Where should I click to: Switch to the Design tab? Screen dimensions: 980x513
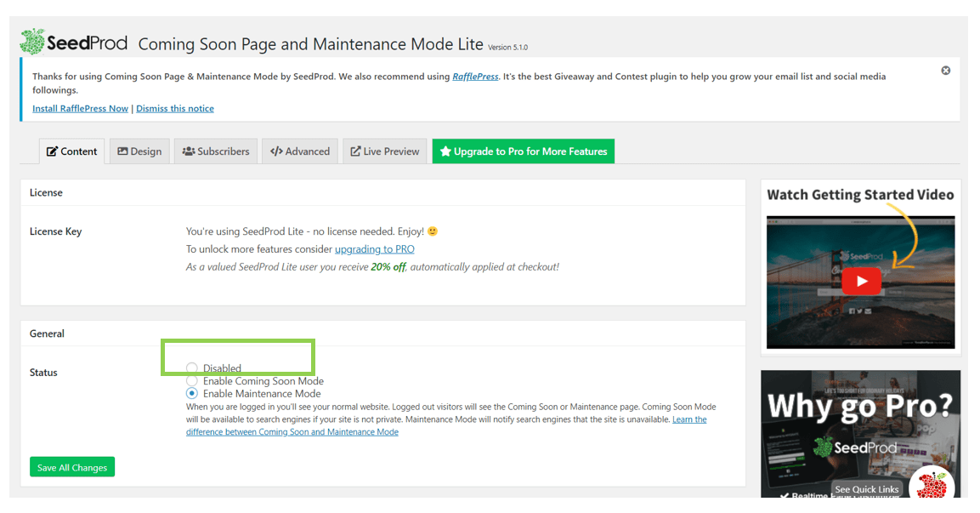pyautogui.click(x=139, y=151)
